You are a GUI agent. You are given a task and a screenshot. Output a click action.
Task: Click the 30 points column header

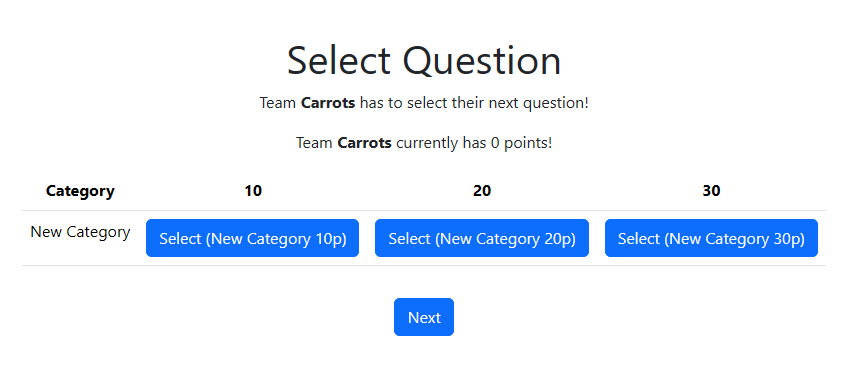coord(711,191)
